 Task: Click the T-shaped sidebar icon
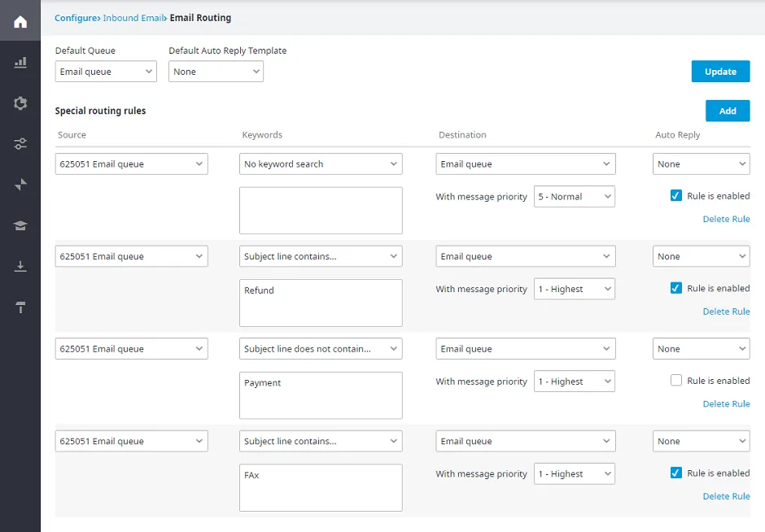[20, 307]
